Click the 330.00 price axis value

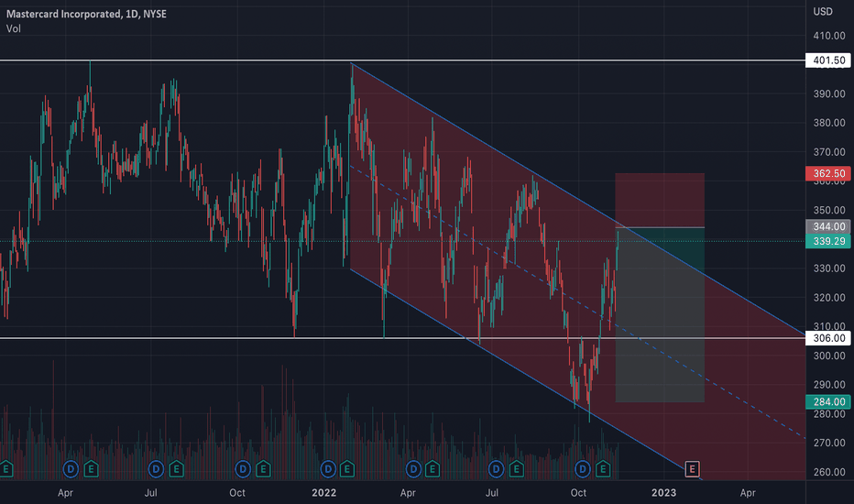click(x=829, y=268)
